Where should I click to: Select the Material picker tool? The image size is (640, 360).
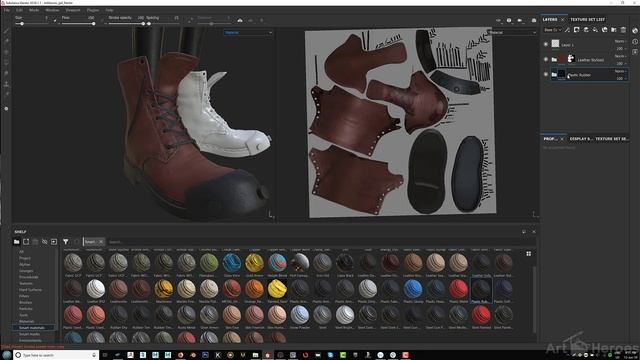pyautogui.click(x=6, y=95)
